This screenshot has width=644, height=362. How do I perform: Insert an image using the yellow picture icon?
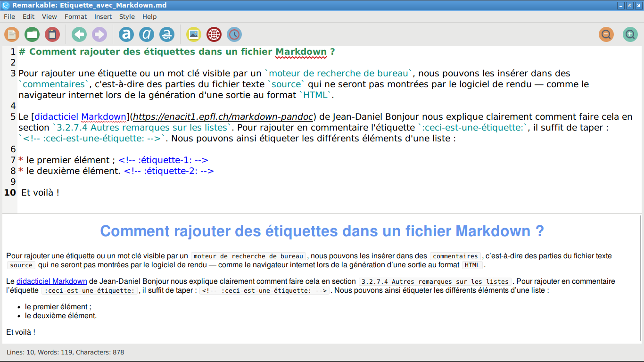[x=194, y=34]
